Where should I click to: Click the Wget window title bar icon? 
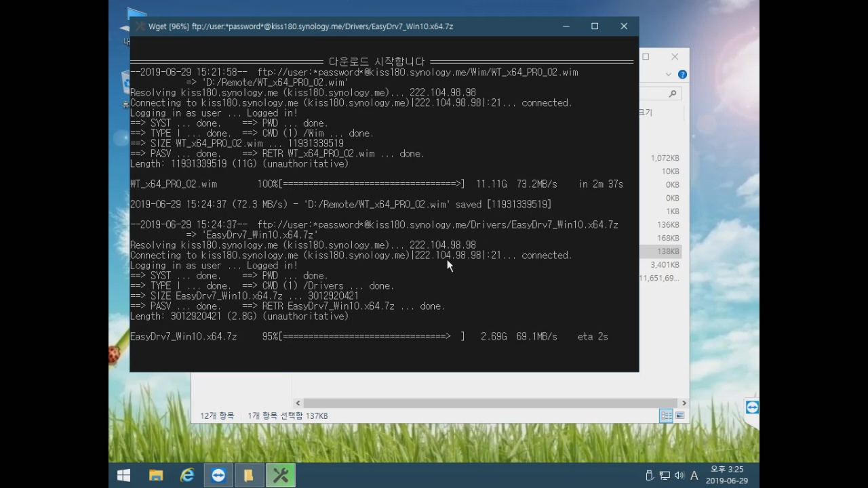point(140,26)
